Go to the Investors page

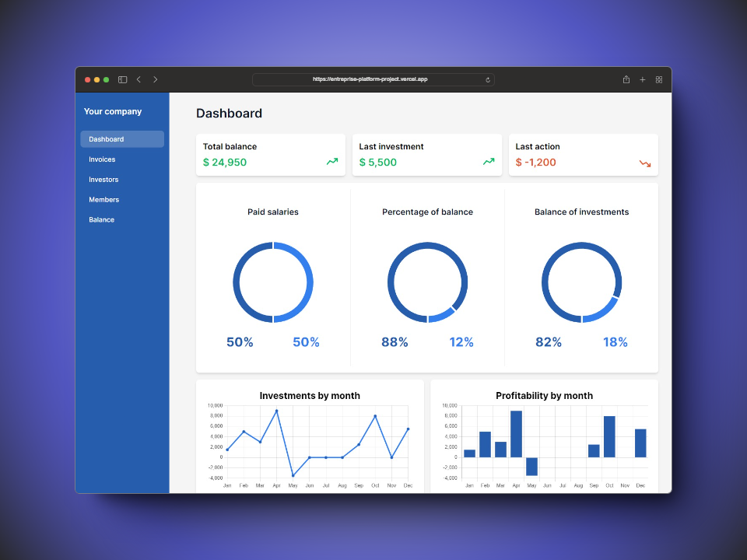[103, 180]
